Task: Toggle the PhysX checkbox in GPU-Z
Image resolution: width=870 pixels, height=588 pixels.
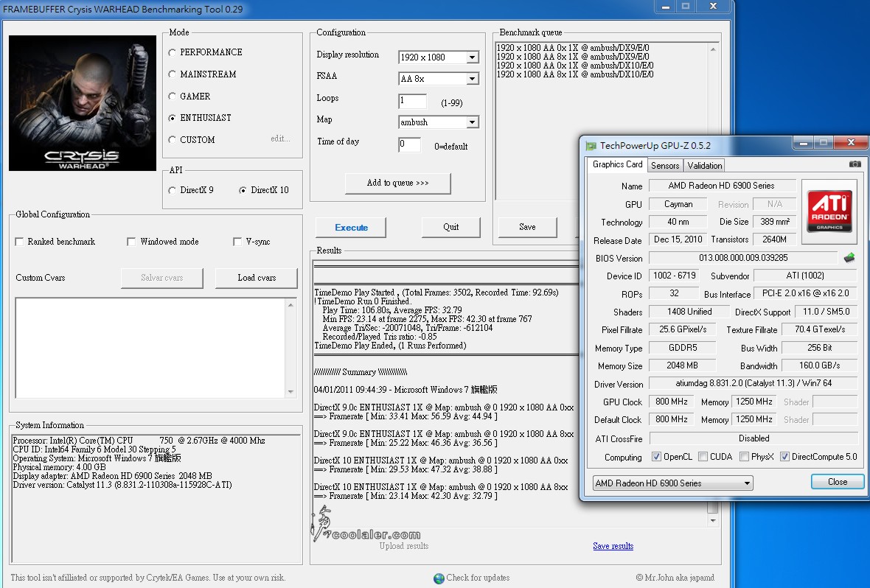Action: 744,457
